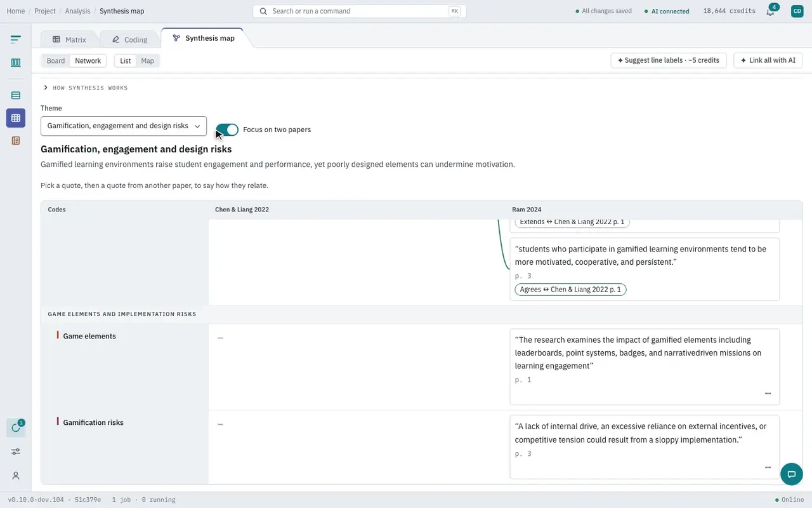The height and width of the screenshot is (508, 812).
Task: Select the Game elements code row
Action: coord(89,336)
